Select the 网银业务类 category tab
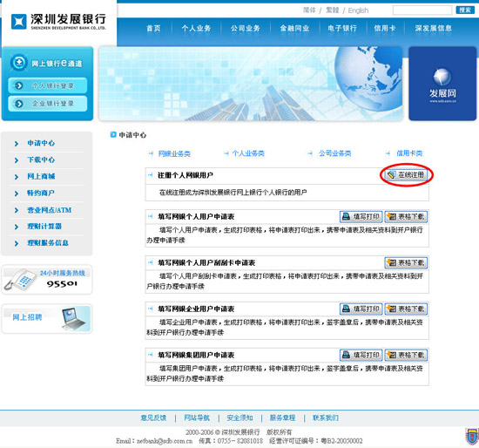The height and width of the screenshot is (448, 479). coord(174,153)
